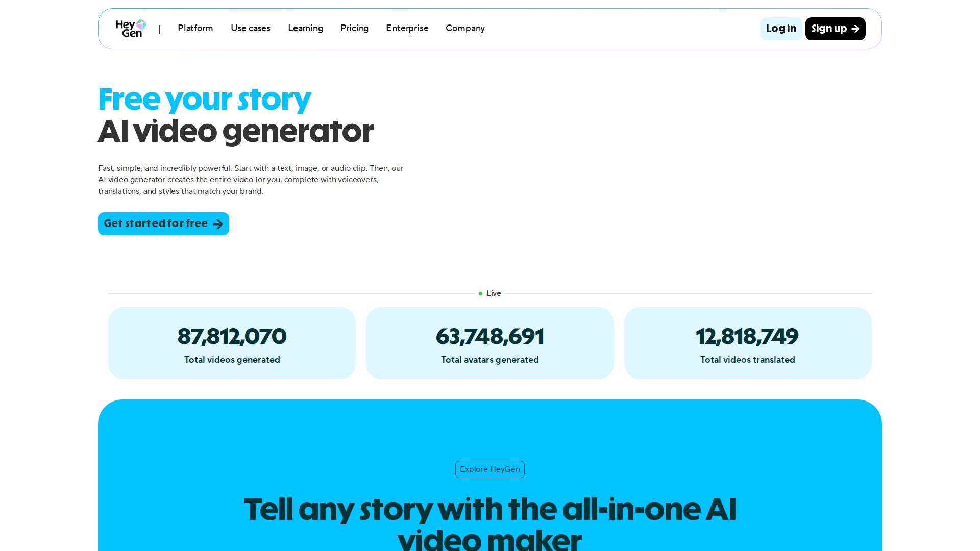Open the Platform menu
This screenshot has height=551, width=980.
(x=195, y=29)
